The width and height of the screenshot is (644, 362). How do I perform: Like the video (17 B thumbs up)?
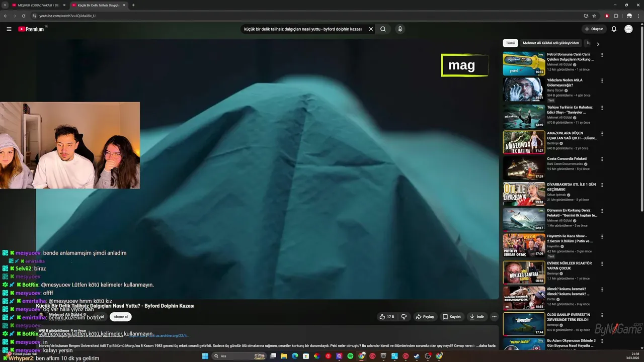click(386, 317)
